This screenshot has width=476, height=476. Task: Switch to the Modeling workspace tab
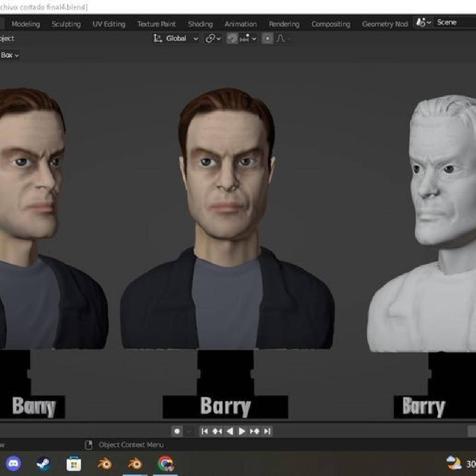tap(26, 24)
